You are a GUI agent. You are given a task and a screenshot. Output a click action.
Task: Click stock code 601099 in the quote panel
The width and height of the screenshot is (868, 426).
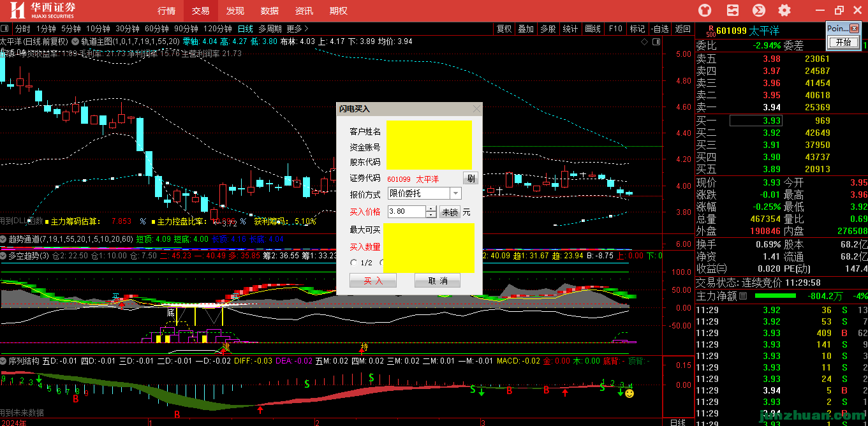pyautogui.click(x=732, y=30)
